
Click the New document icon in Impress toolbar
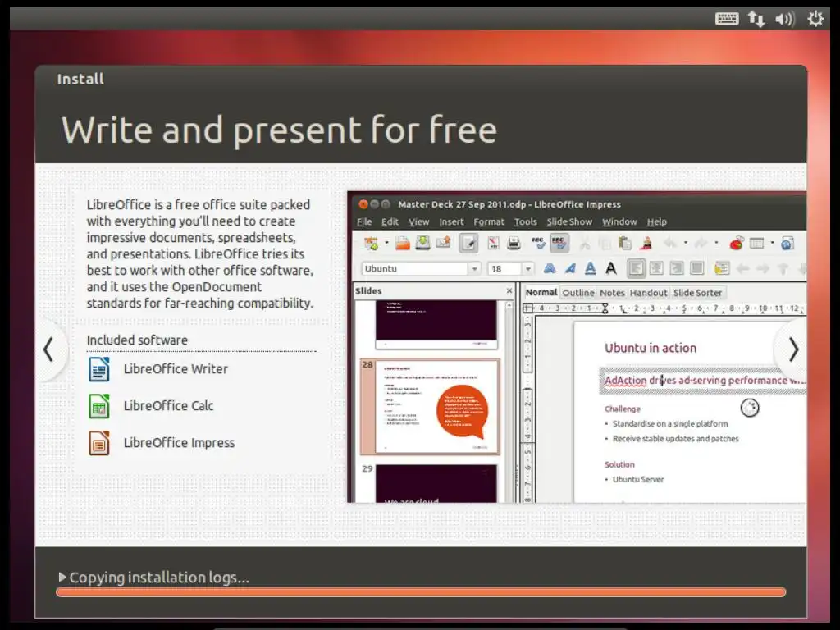[371, 243]
